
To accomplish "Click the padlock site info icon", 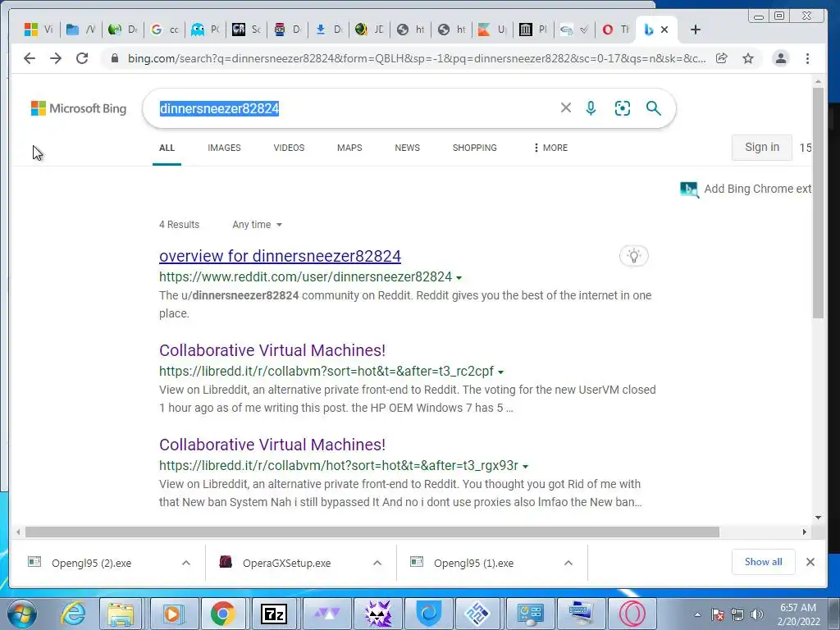I will pos(114,58).
